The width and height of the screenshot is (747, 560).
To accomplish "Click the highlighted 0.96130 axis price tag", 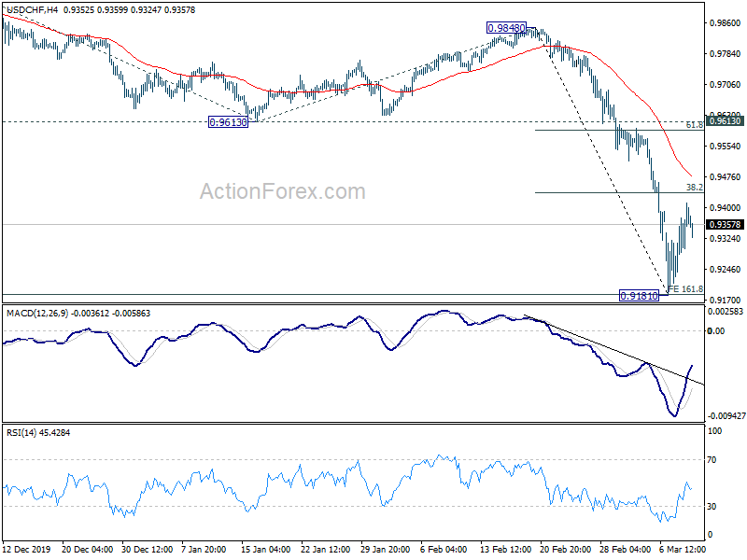I will [x=726, y=121].
